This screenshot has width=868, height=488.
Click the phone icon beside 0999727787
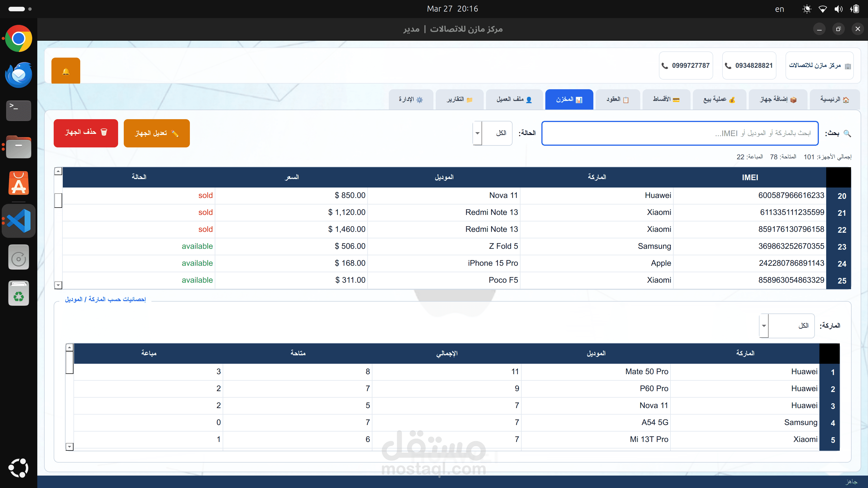pyautogui.click(x=665, y=66)
